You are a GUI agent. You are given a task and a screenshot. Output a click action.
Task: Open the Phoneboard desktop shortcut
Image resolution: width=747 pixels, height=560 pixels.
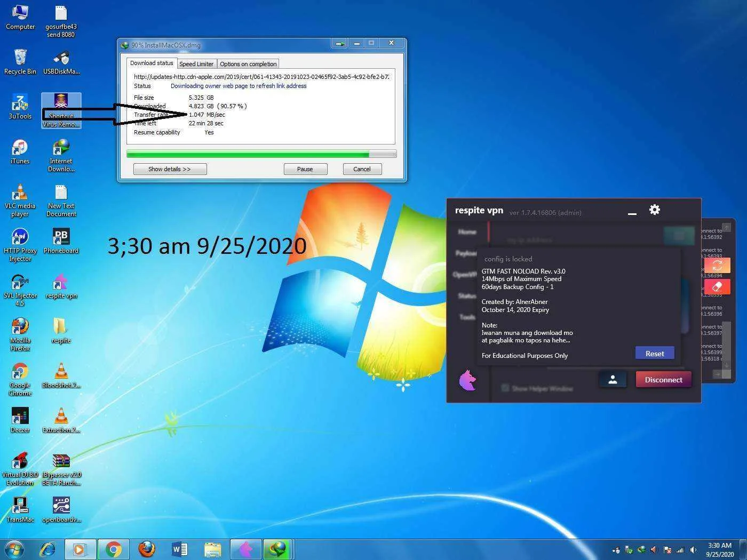pyautogui.click(x=61, y=241)
